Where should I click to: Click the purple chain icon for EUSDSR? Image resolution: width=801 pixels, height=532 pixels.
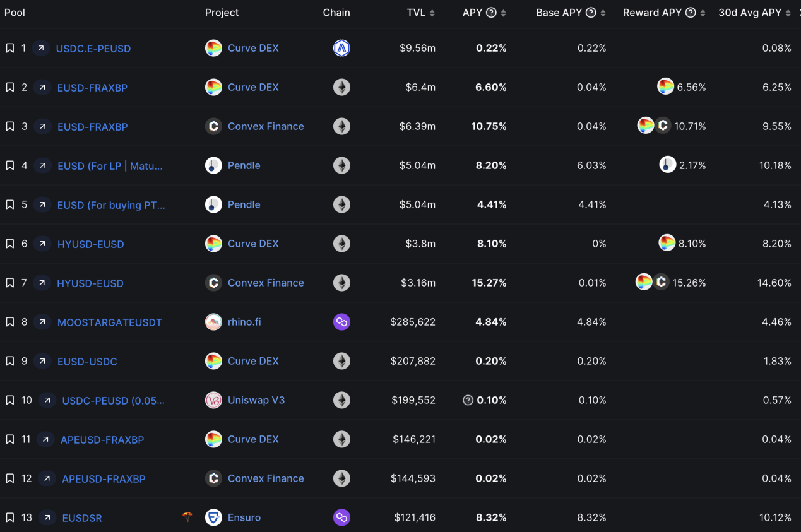(341, 517)
